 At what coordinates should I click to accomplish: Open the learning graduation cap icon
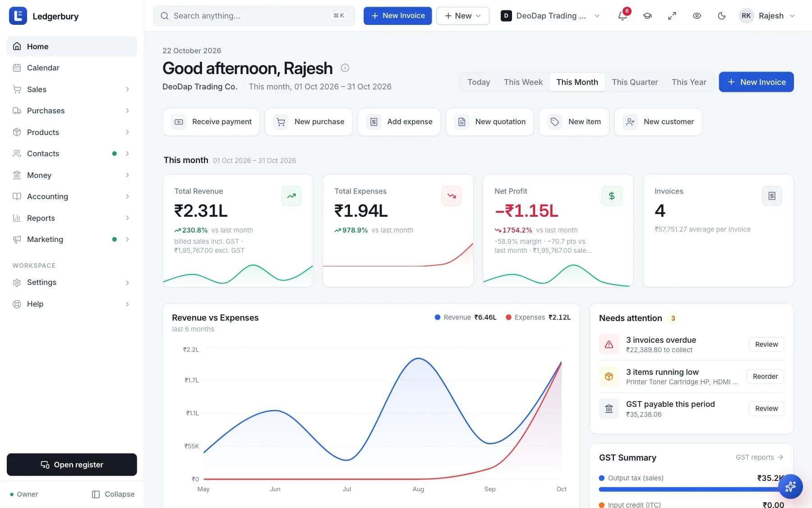[x=647, y=16]
